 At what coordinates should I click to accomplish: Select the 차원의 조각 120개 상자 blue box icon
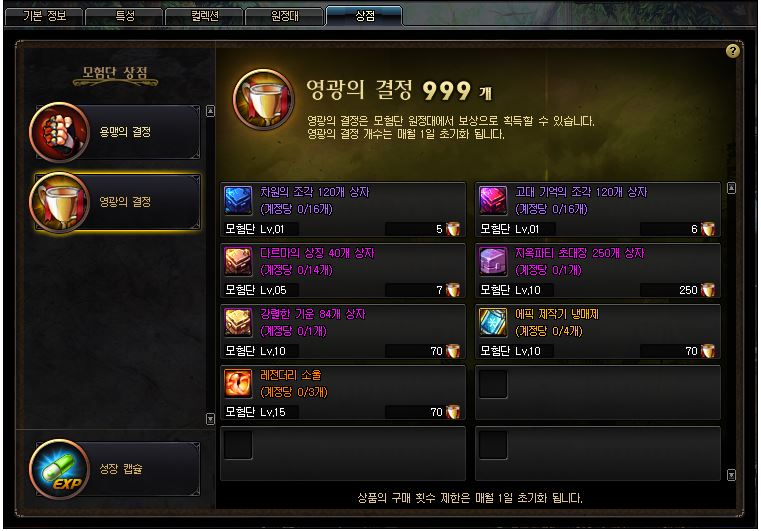pyautogui.click(x=238, y=200)
